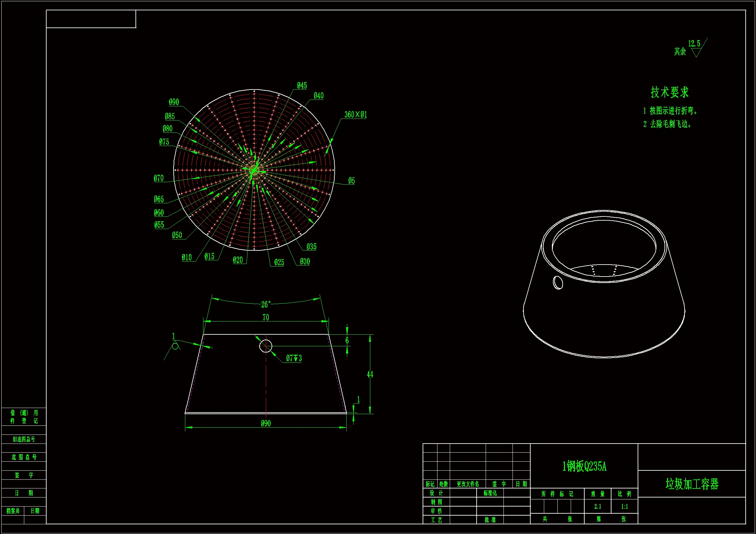Select the 垃圾加工容器 title block text
Screen dimensions: 756x534
[692, 484]
